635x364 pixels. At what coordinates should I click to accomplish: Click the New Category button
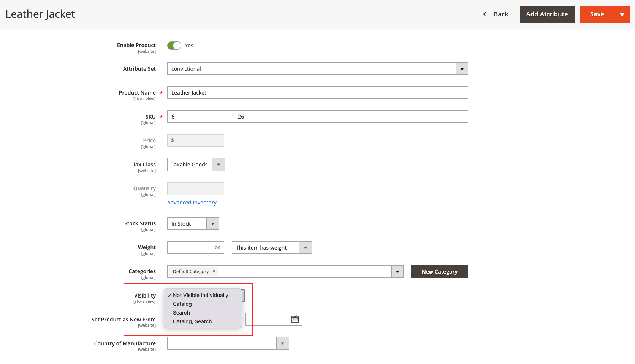pos(439,272)
